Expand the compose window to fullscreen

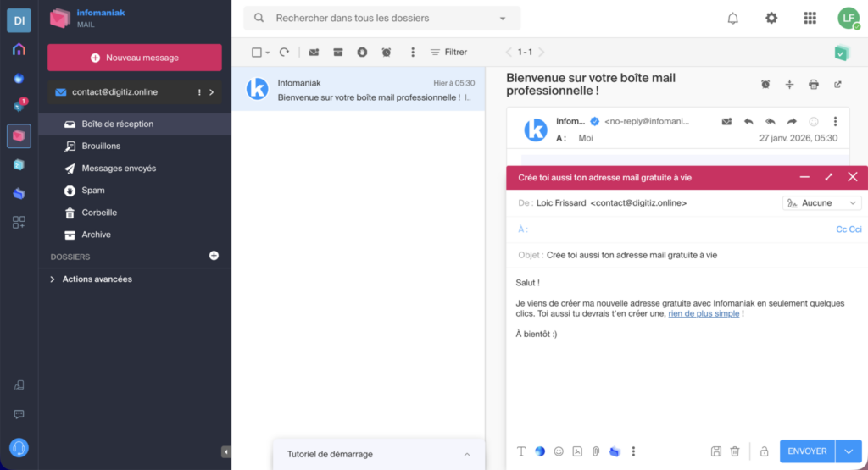tap(829, 177)
